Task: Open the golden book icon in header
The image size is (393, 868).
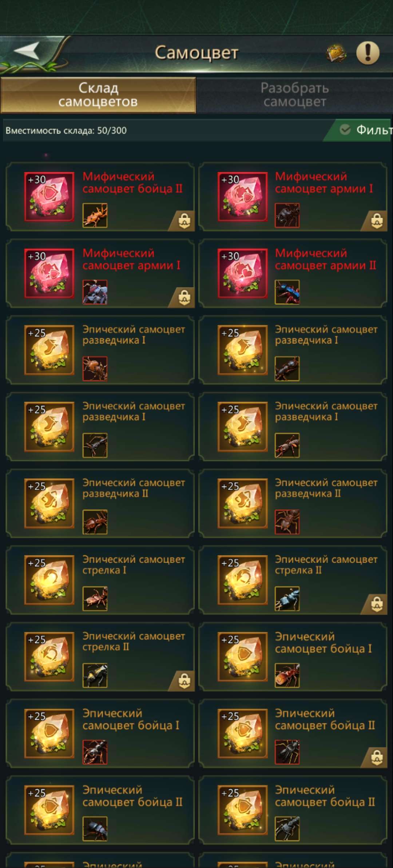Action: coord(336,53)
